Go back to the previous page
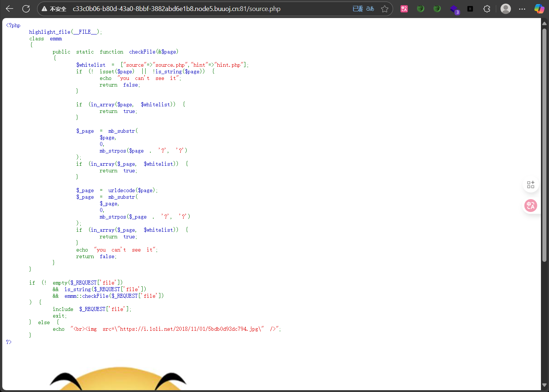The image size is (549, 392). (9, 8)
